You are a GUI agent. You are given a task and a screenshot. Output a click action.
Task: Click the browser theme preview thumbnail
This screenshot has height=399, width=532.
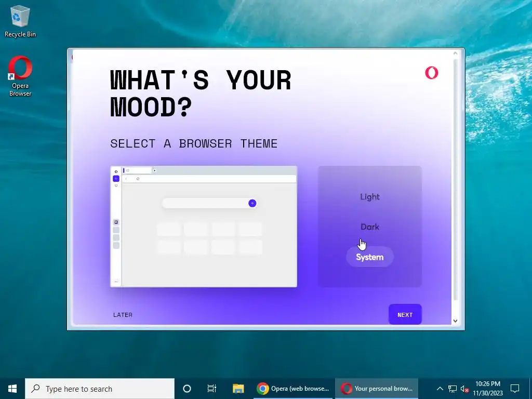(x=204, y=227)
